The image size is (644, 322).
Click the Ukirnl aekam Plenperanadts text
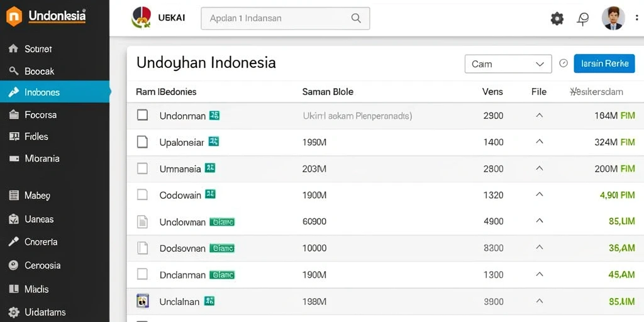pyautogui.click(x=357, y=116)
